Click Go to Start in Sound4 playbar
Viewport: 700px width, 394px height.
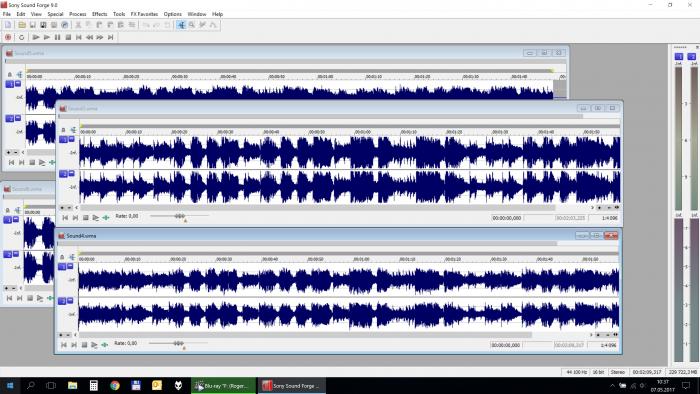coord(64,345)
